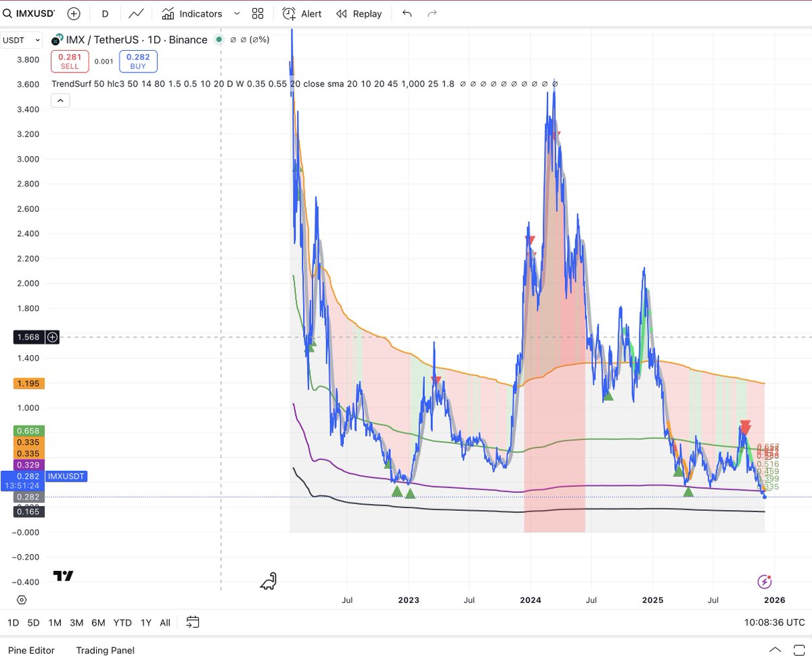812x663 pixels.
Task: Collapse the TrendSurf indicator with the caret
Action: [x=60, y=99]
